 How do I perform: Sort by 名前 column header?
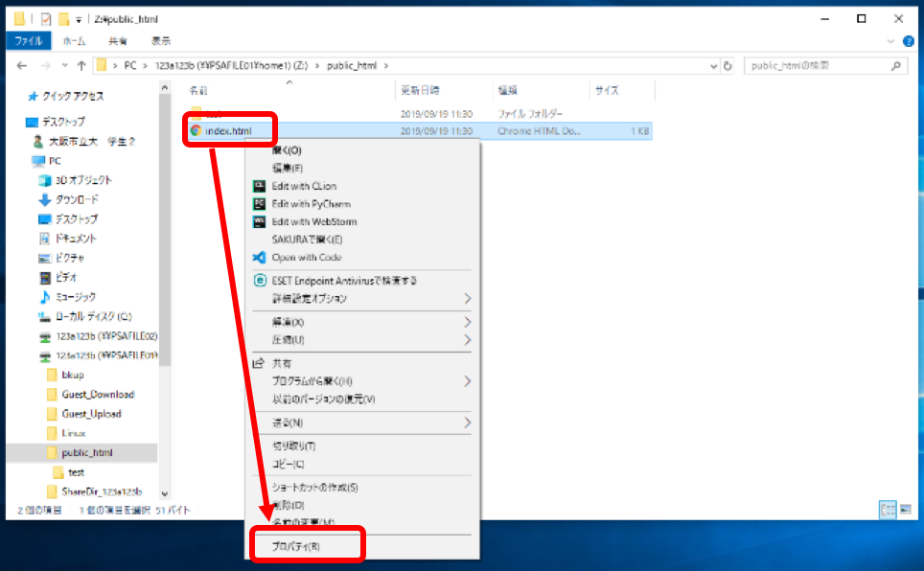198,90
